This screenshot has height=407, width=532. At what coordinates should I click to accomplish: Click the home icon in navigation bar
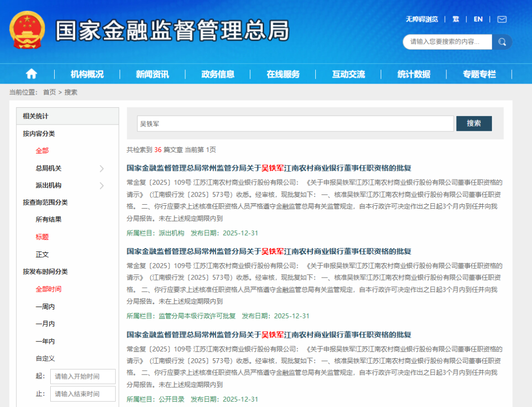(x=31, y=74)
